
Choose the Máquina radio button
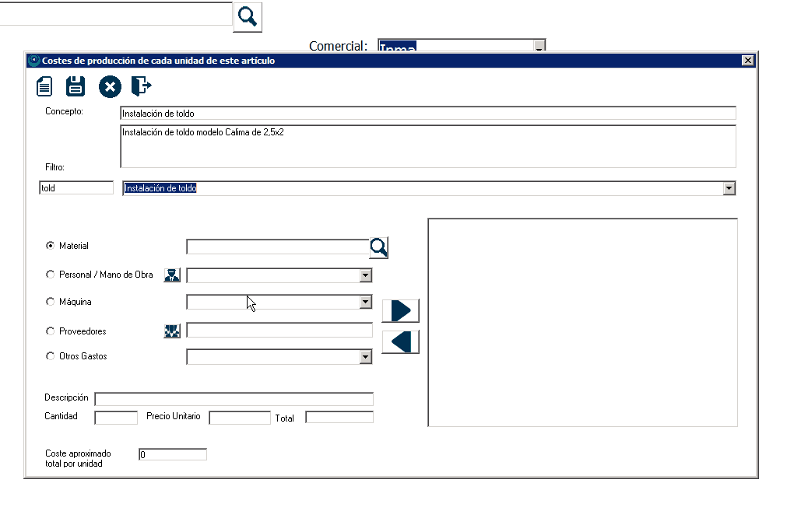(51, 302)
